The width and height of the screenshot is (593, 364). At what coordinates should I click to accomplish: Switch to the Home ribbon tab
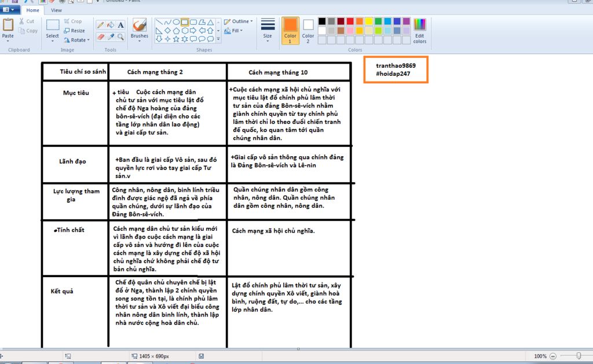tap(32, 10)
